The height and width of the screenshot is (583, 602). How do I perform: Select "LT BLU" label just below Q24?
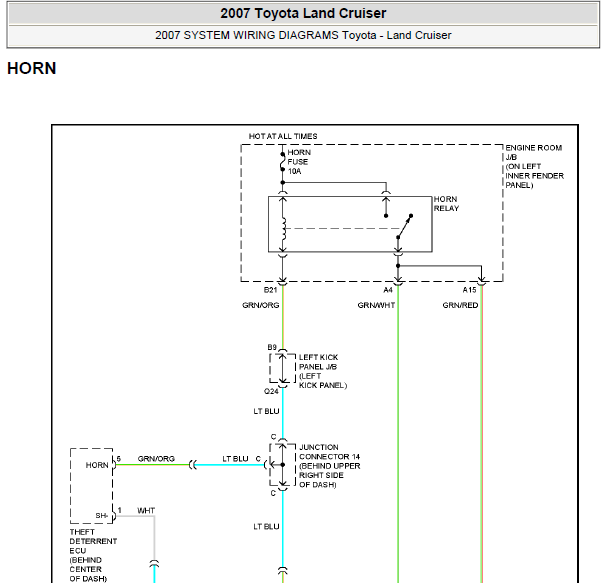266,411
